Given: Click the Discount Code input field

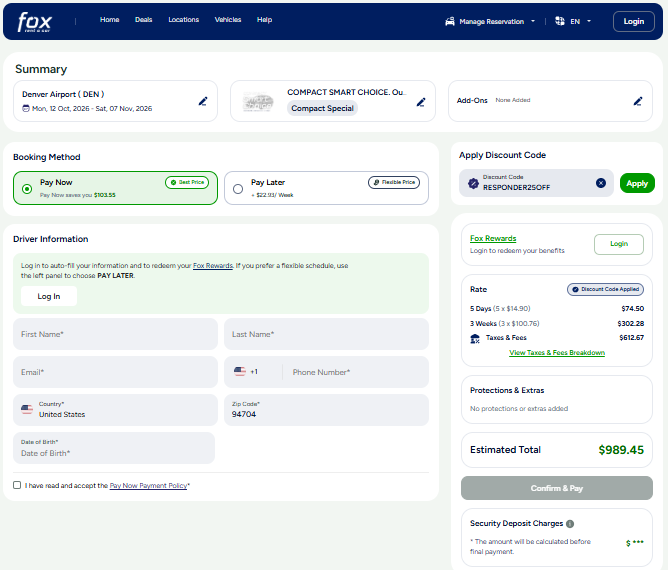Looking at the screenshot, I should [537, 183].
